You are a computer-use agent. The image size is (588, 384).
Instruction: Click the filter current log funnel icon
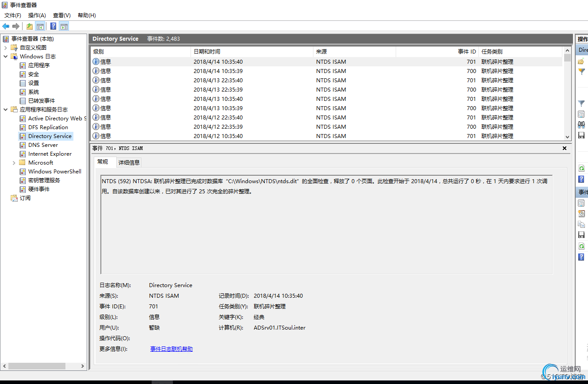coord(581,104)
